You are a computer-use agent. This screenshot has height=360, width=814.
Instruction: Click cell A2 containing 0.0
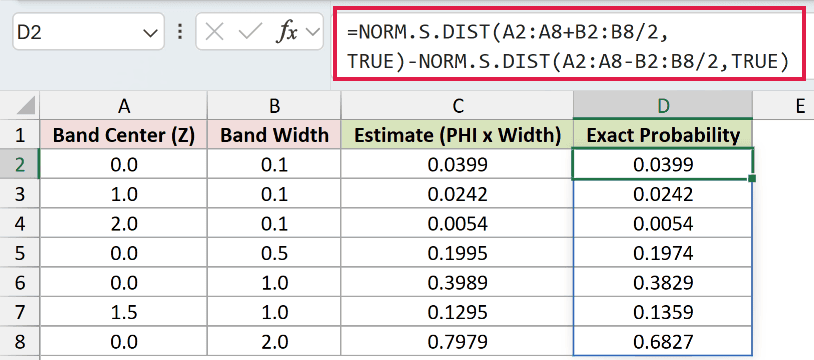coord(124,164)
